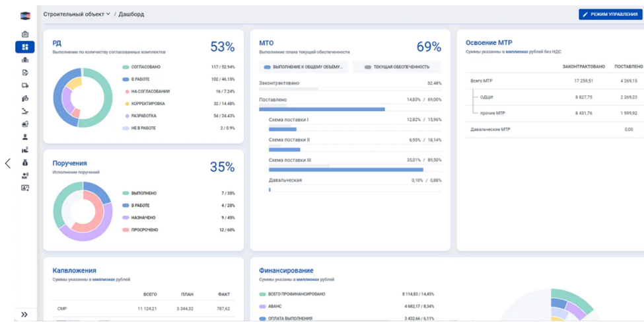Select the active dashboard grid icon

[x=25, y=47]
